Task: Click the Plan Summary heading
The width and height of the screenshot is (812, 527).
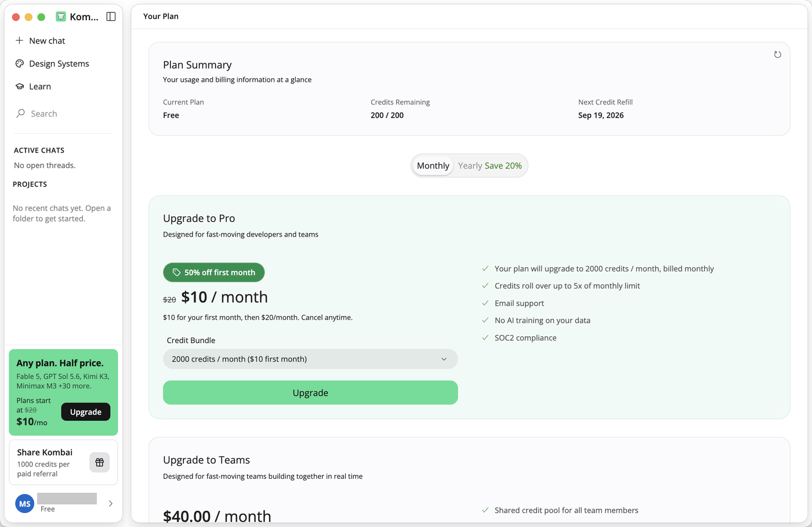Action: point(197,65)
